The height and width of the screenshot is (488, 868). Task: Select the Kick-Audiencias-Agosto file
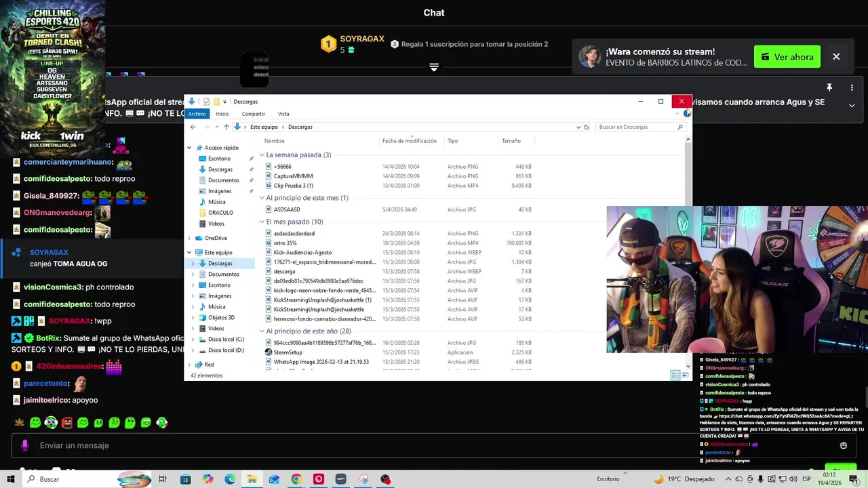[302, 253]
